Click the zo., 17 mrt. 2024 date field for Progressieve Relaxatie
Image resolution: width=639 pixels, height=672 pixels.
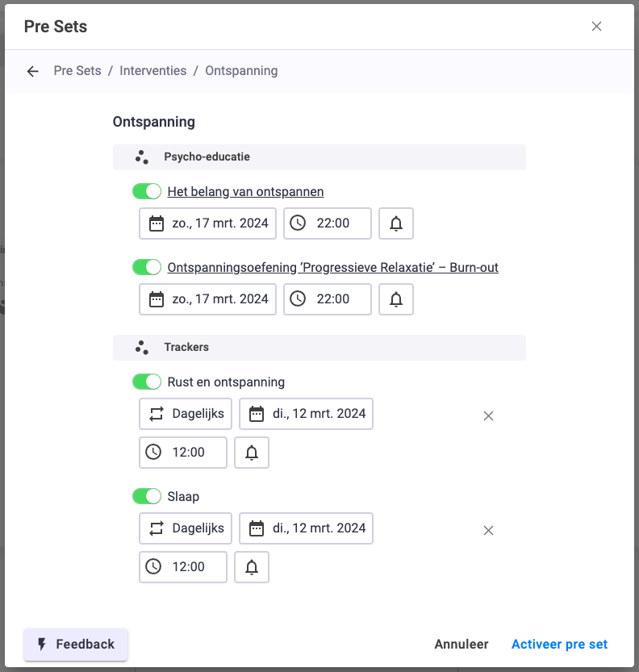(x=208, y=299)
